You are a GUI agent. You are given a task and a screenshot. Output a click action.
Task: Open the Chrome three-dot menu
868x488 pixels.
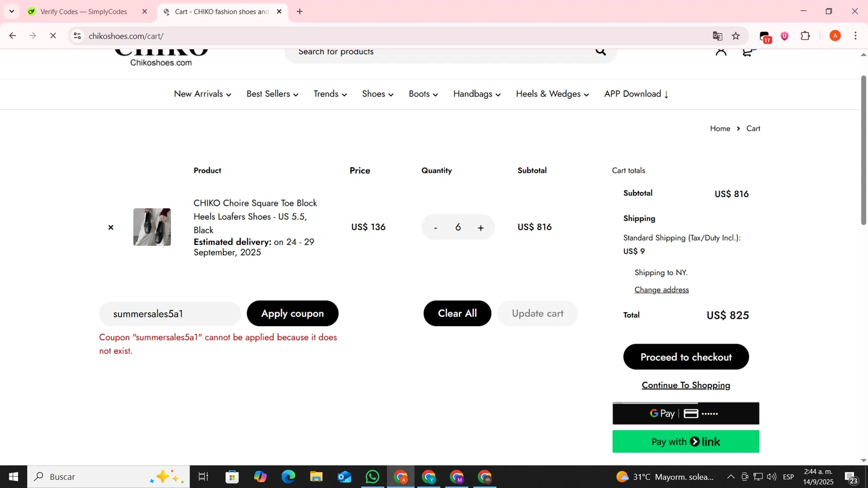856,36
